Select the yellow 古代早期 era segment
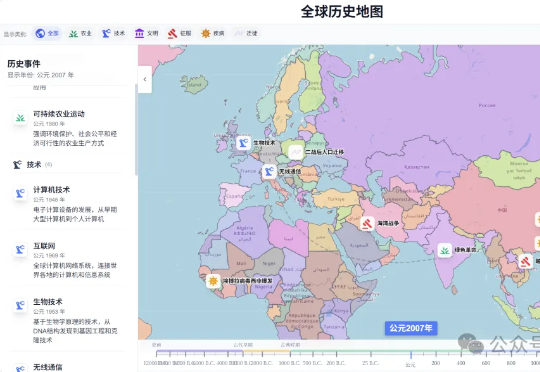Image resolution: width=540 pixels, height=372 pixels. 267,351
